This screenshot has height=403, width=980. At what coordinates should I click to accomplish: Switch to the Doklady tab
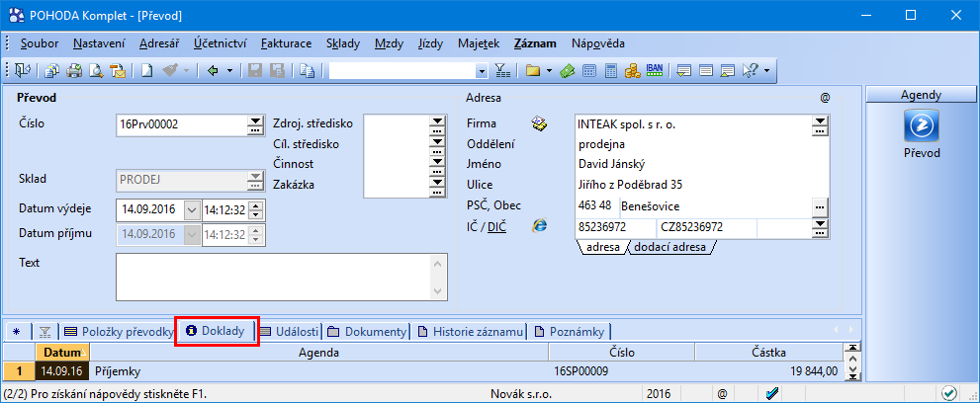(x=217, y=331)
